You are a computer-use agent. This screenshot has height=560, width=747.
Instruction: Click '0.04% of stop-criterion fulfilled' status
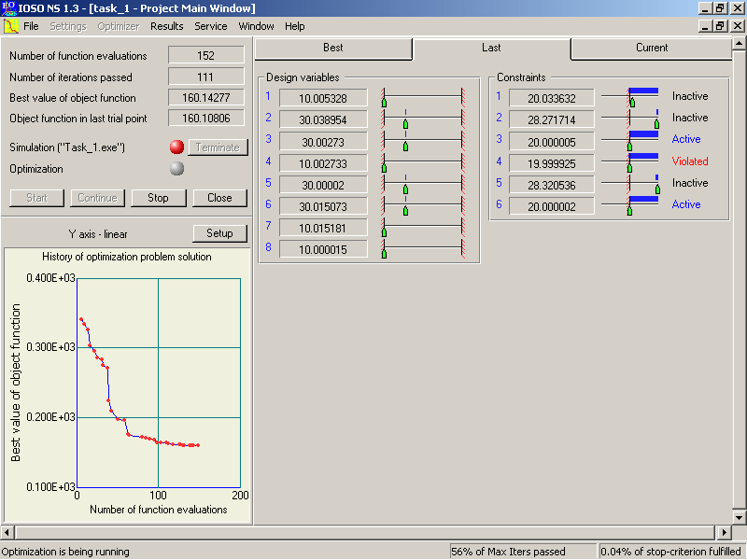coord(670,552)
